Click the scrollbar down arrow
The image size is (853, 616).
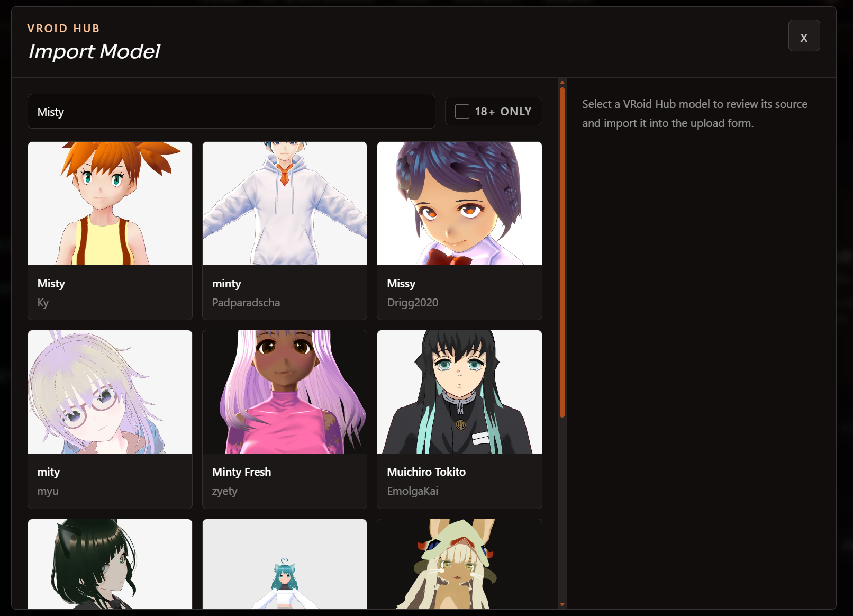pyautogui.click(x=562, y=604)
